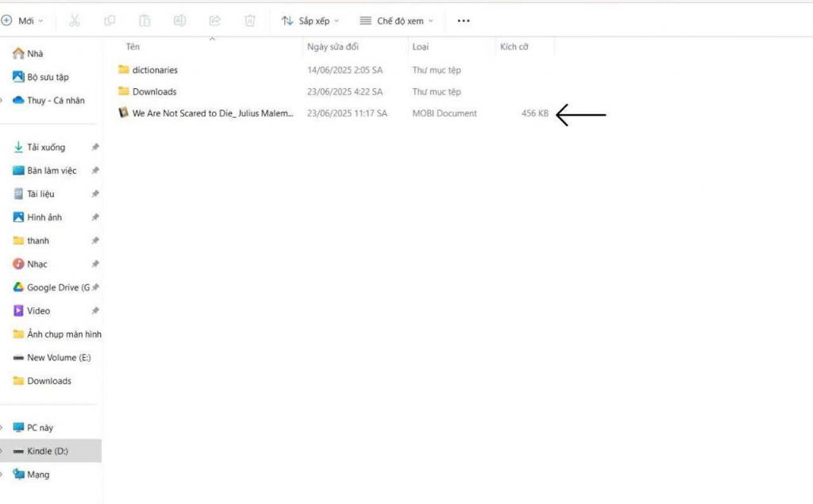813x504 pixels.
Task: Unpin Tải xuống via pin icon
Action: pyautogui.click(x=95, y=148)
